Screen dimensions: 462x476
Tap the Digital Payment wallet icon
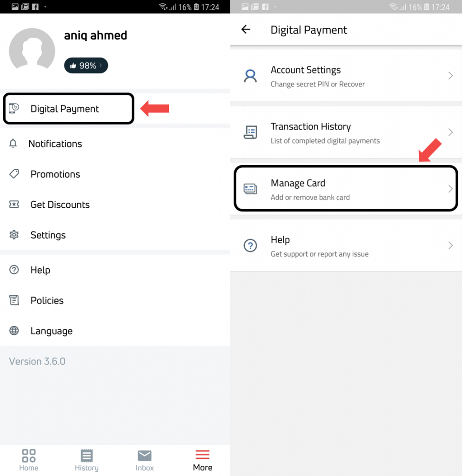coord(14,108)
